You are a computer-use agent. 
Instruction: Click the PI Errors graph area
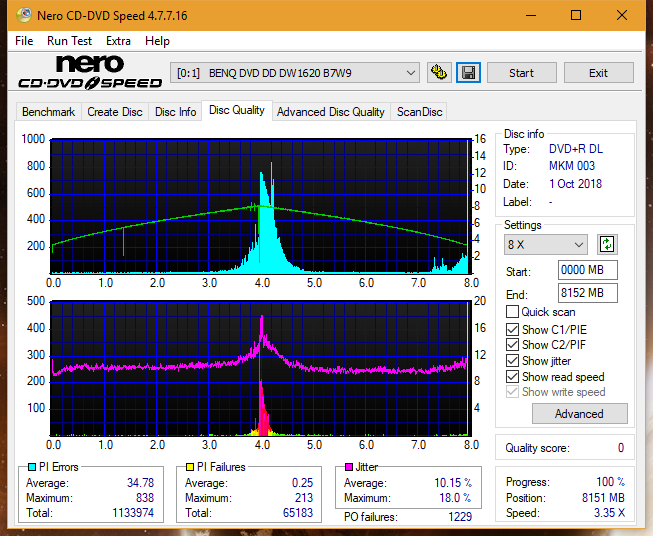pos(261,206)
